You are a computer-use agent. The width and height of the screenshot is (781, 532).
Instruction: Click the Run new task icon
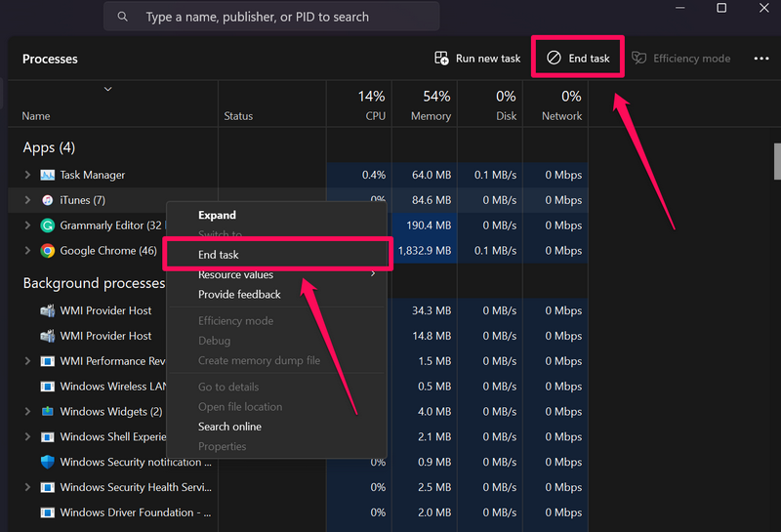(x=442, y=59)
